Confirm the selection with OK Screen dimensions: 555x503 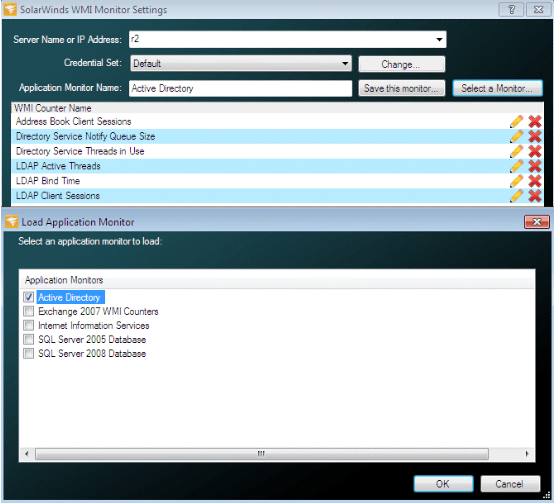point(443,484)
